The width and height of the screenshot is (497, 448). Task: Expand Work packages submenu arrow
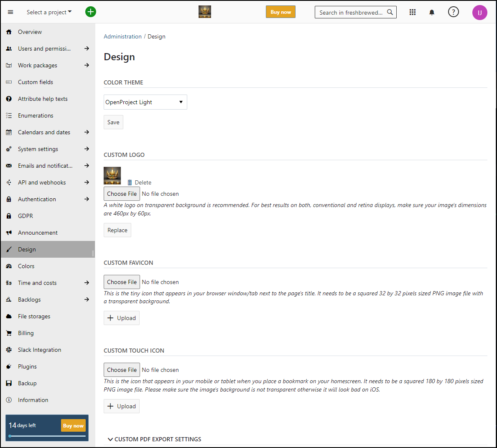87,65
